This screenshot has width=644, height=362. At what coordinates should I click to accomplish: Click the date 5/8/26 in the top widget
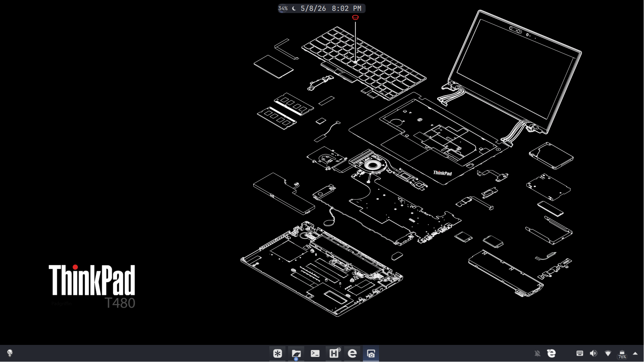click(313, 8)
